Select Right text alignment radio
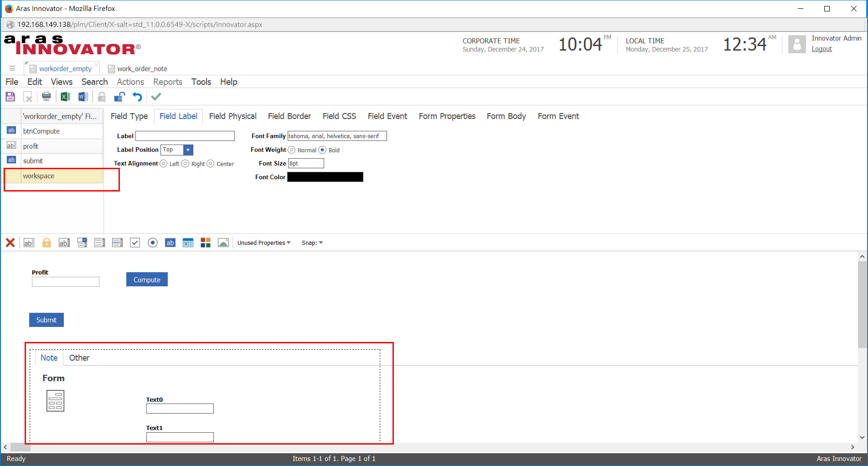The width and height of the screenshot is (868, 466). click(x=185, y=164)
